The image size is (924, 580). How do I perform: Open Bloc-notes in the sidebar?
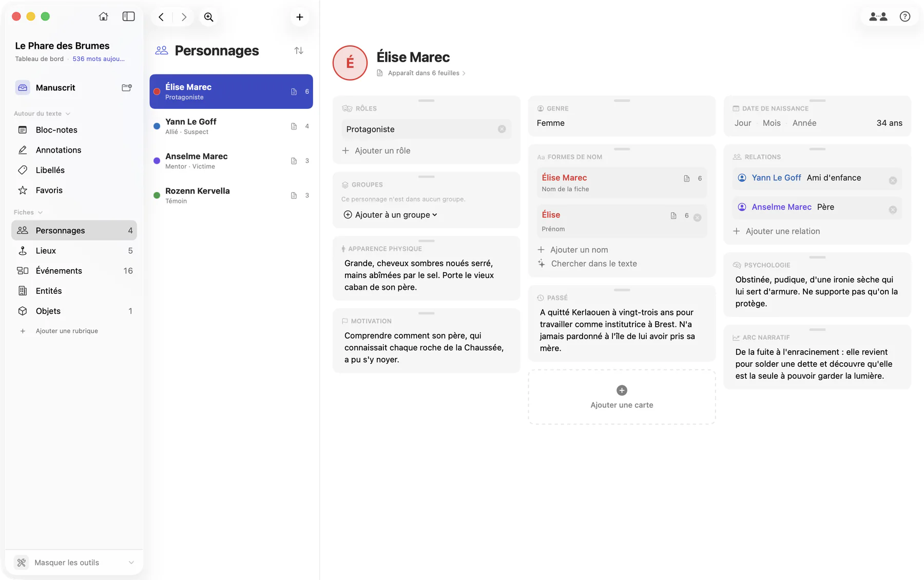[x=74, y=130]
